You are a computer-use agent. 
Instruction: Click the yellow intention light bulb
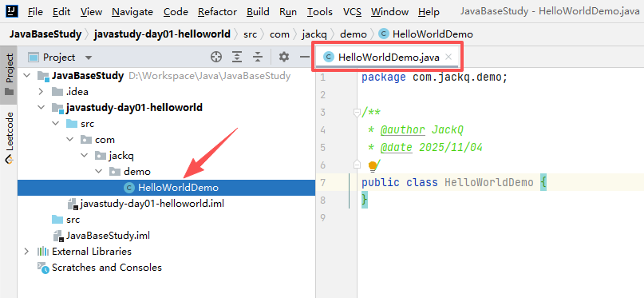coord(372,166)
